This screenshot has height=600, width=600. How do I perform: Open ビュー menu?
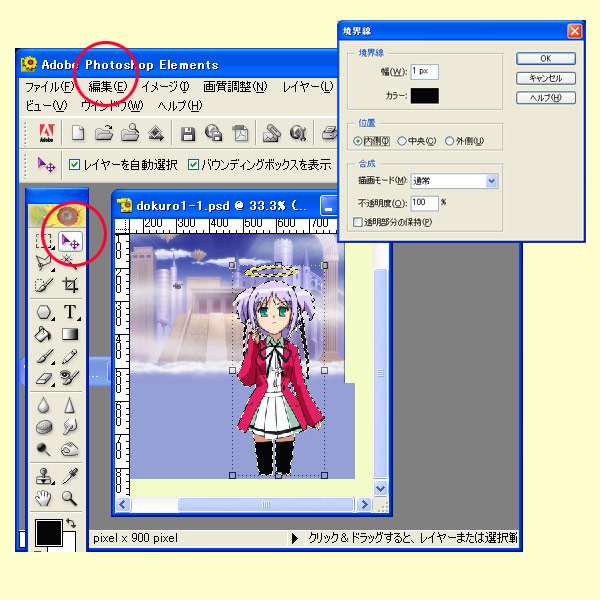click(46, 106)
